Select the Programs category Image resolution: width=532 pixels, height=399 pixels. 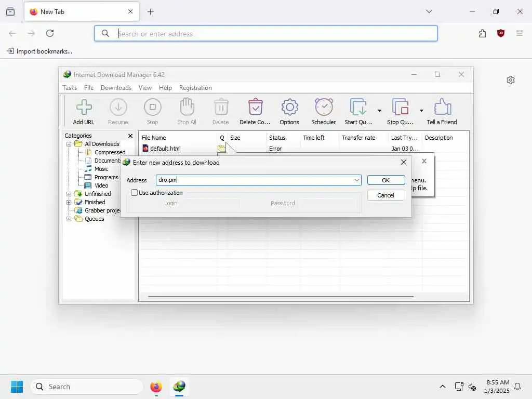point(106,177)
